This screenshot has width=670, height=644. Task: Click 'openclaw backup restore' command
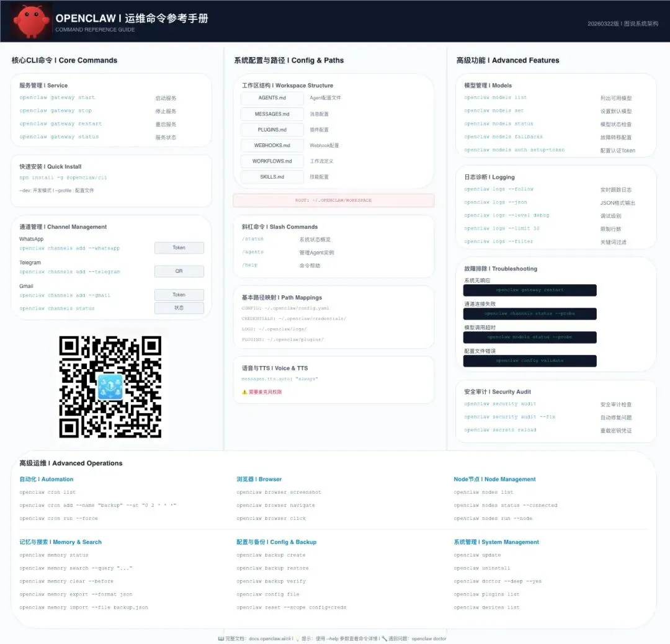[x=272, y=568]
